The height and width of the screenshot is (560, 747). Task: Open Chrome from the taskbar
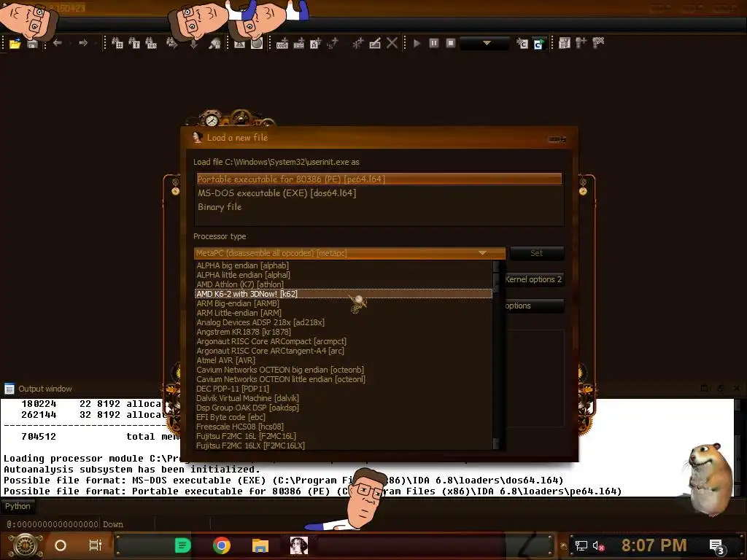point(222,545)
